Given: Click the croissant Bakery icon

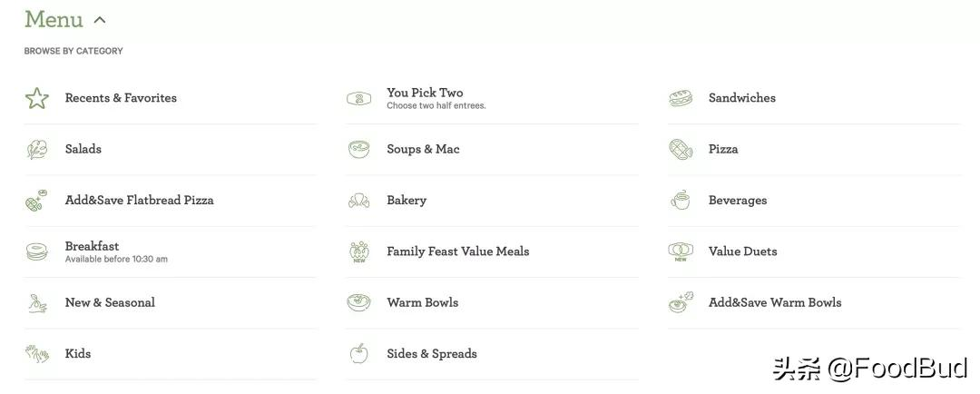Looking at the screenshot, I should pos(358,201).
